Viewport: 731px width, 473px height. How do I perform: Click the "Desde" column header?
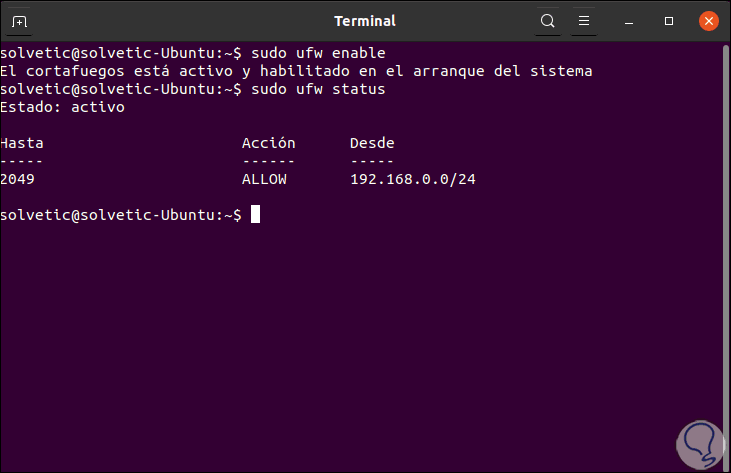(x=372, y=143)
